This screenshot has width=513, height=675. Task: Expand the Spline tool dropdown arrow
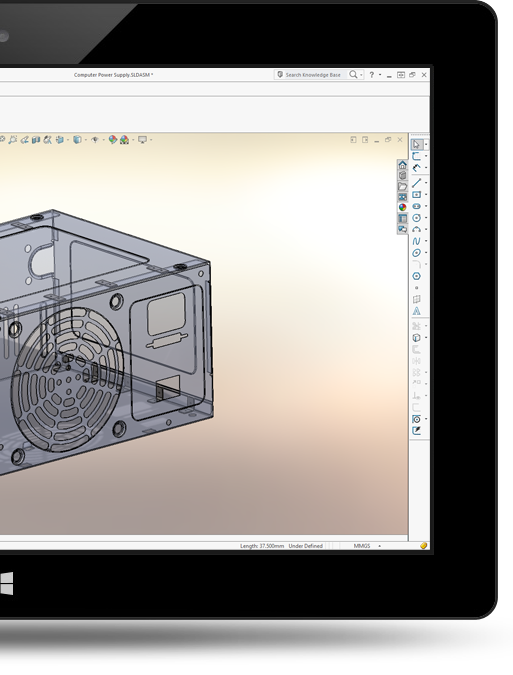[x=426, y=241]
